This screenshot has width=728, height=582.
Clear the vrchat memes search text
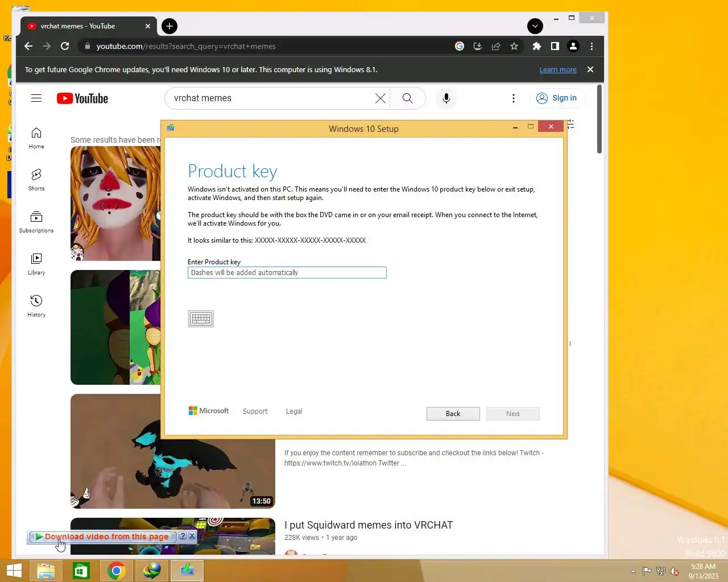tap(380, 98)
